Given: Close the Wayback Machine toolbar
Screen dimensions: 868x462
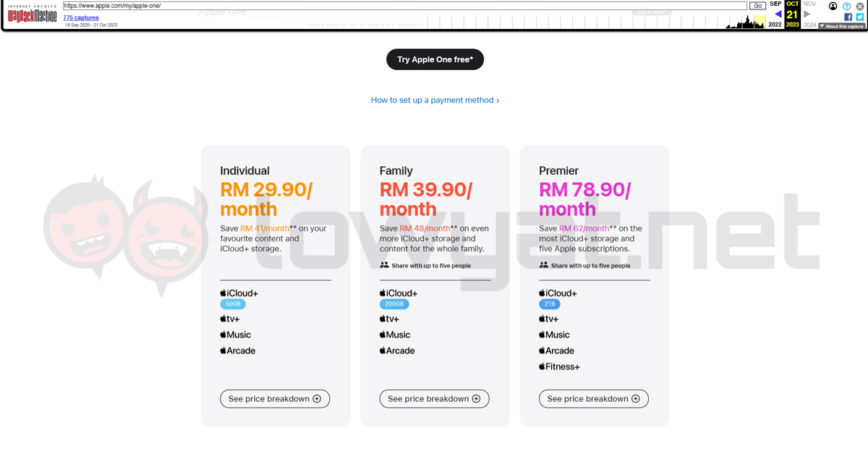Looking at the screenshot, I should point(859,6).
